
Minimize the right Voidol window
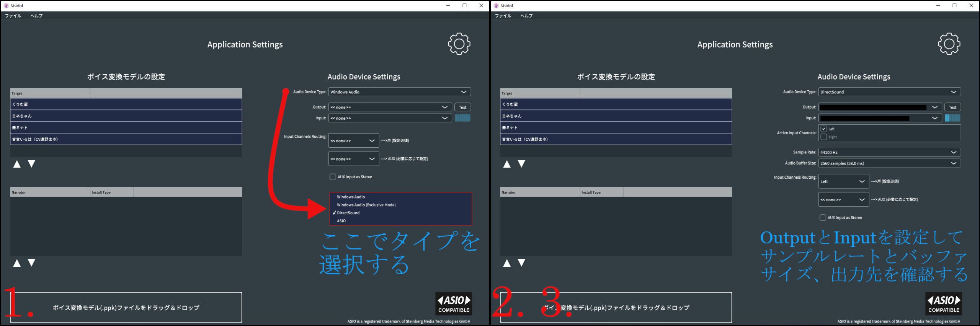[938, 5]
